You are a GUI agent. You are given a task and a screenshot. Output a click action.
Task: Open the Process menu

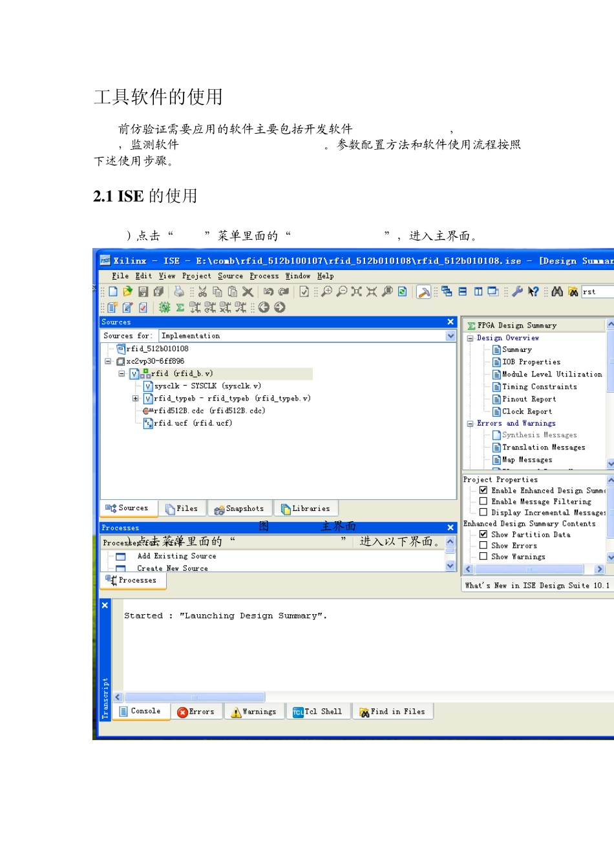coord(264,276)
